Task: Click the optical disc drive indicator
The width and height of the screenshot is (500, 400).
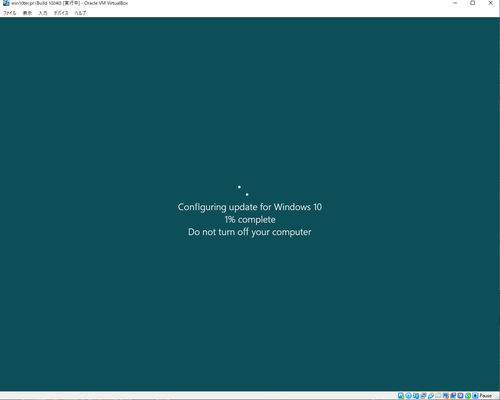Action: tap(409, 396)
